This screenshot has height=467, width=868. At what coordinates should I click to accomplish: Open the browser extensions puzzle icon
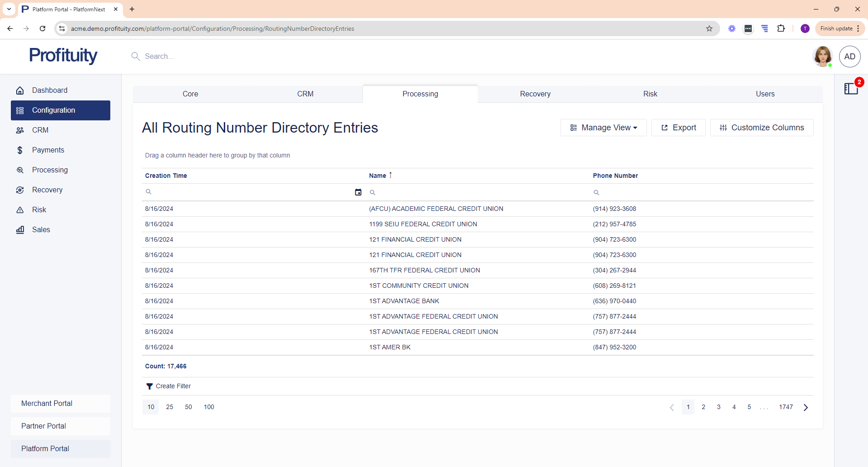(781, 29)
